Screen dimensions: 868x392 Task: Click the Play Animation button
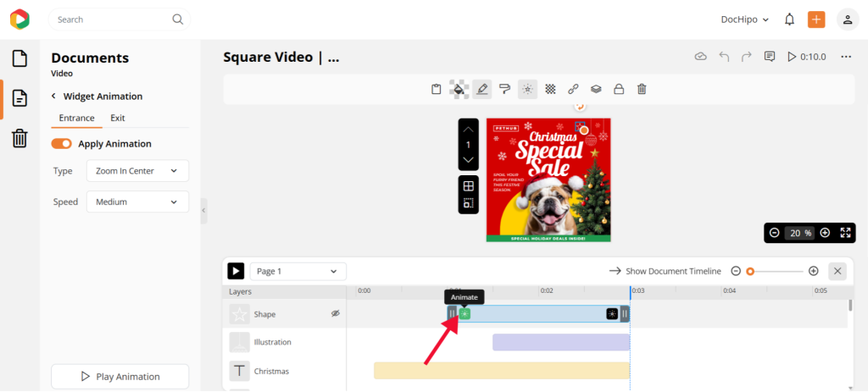point(120,377)
